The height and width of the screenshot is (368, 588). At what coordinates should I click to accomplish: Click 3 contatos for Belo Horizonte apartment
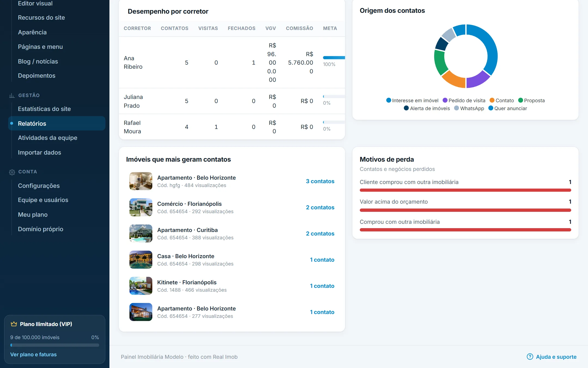click(320, 181)
